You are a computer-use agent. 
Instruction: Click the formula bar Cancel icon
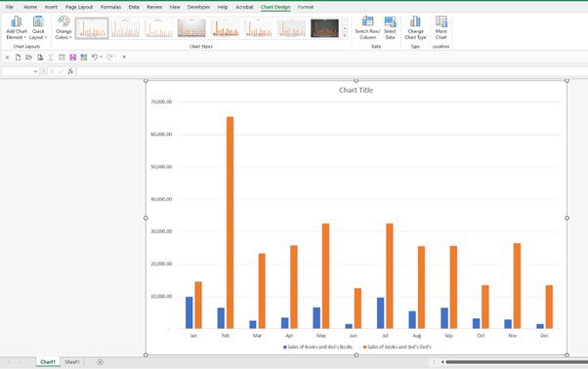[x=52, y=71]
